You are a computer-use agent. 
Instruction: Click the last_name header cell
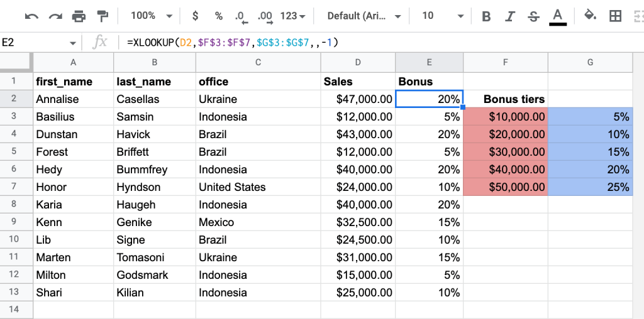pos(155,82)
